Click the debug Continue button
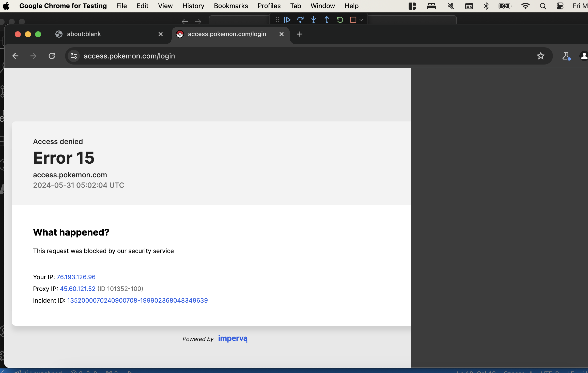This screenshot has height=373, width=588. pyautogui.click(x=287, y=20)
